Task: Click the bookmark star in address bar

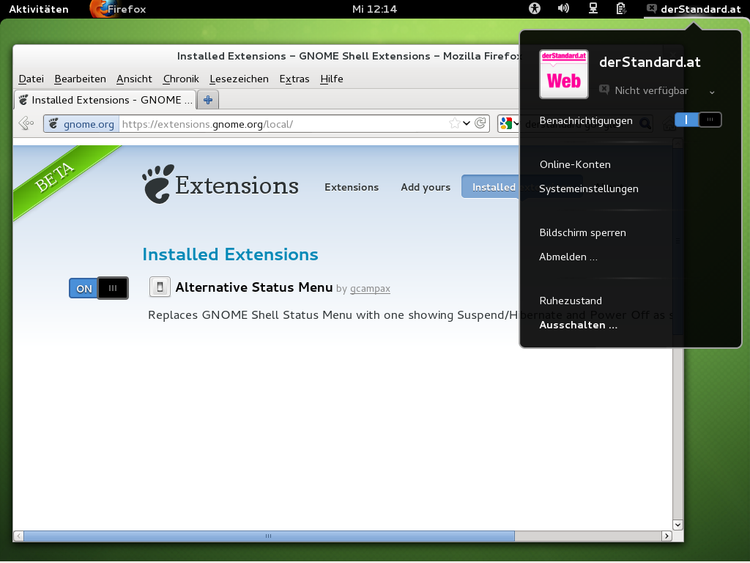Action: pyautogui.click(x=454, y=124)
